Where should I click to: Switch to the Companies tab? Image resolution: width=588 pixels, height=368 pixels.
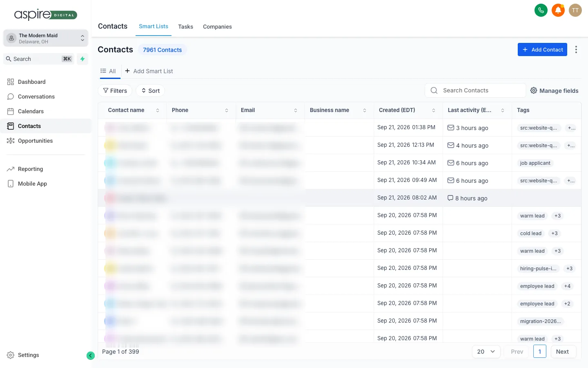[x=217, y=27]
